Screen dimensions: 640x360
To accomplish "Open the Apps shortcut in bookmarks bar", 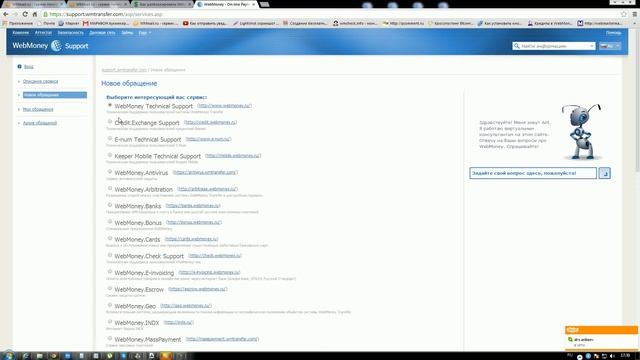I will tap(18, 23).
